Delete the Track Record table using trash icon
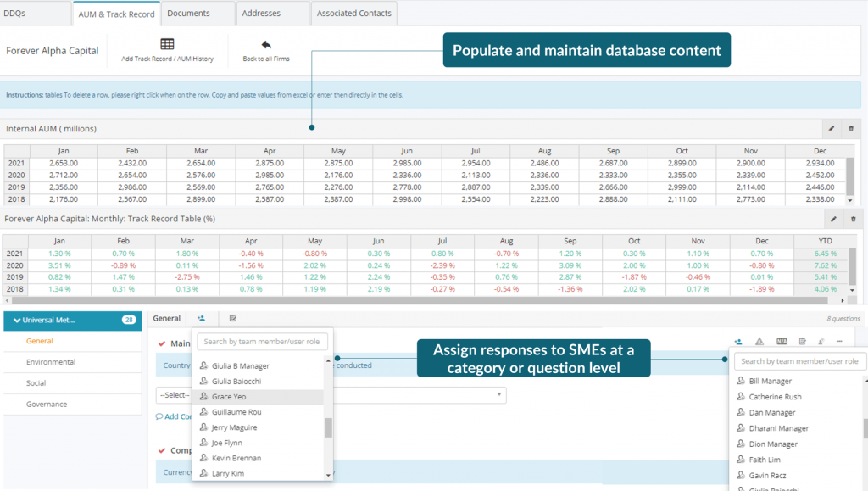This screenshot has width=868, height=491. point(854,220)
